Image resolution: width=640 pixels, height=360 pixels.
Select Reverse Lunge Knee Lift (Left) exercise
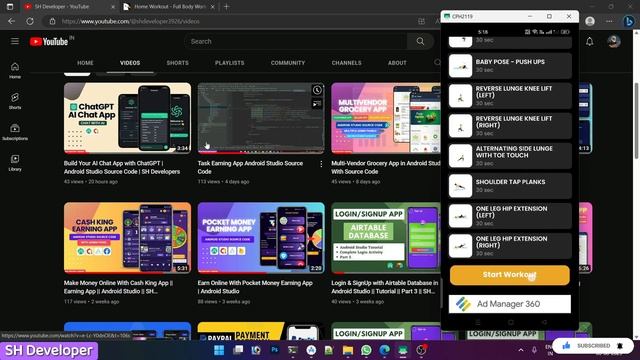pos(510,96)
